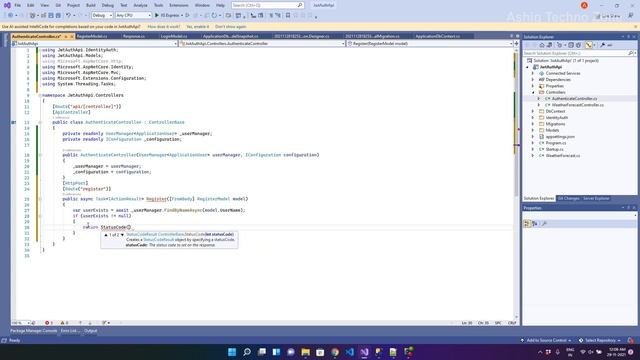Open the IIS Express launch target dropdown arrow

tap(182, 16)
